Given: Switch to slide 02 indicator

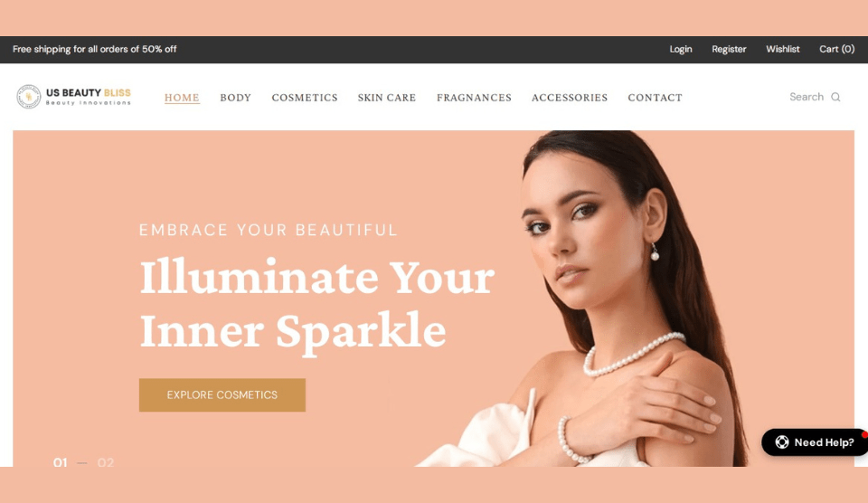Looking at the screenshot, I should click(106, 462).
